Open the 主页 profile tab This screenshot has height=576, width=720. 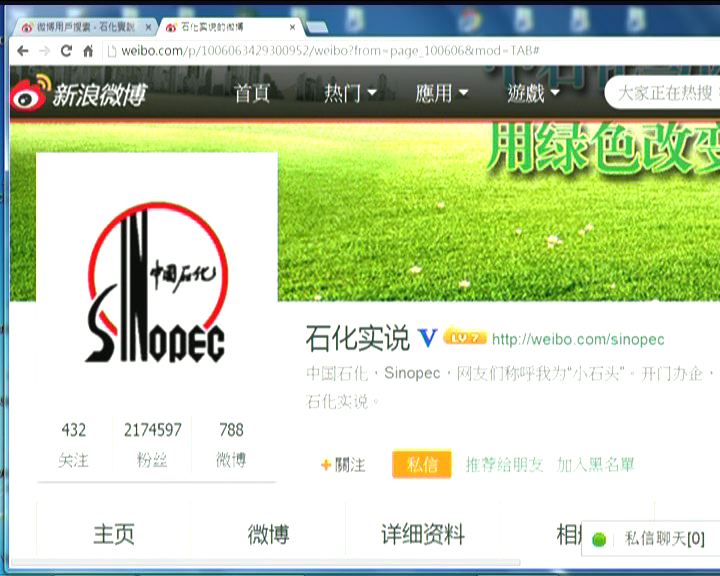[114, 534]
